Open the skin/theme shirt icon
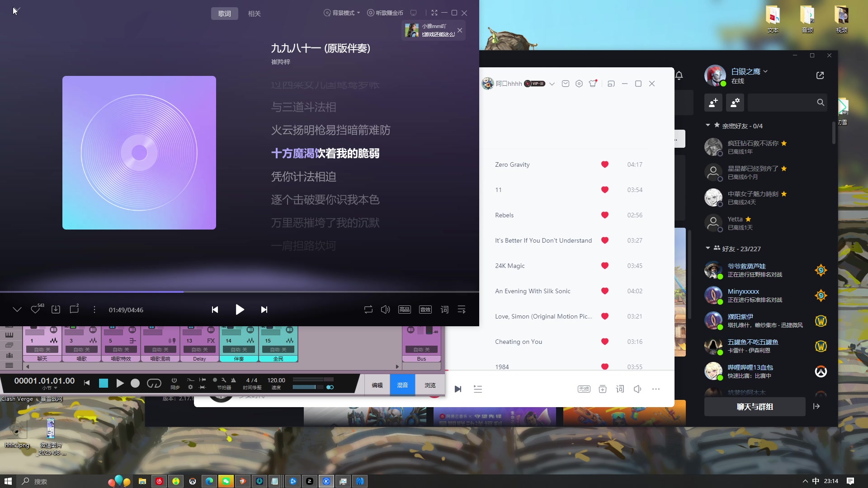The image size is (868, 488). tap(593, 84)
